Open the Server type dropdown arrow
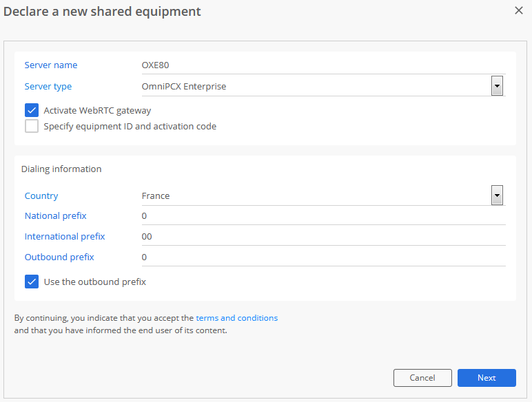 tap(497, 86)
